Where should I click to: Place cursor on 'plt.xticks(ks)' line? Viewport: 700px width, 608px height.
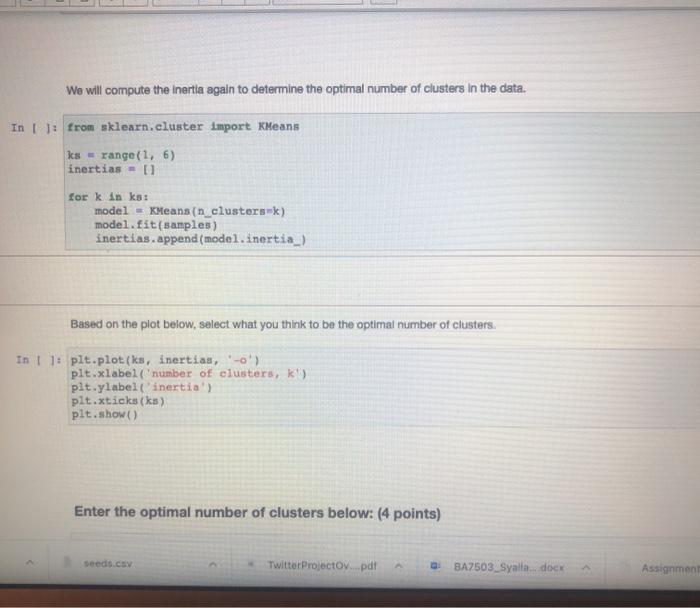tap(118, 401)
